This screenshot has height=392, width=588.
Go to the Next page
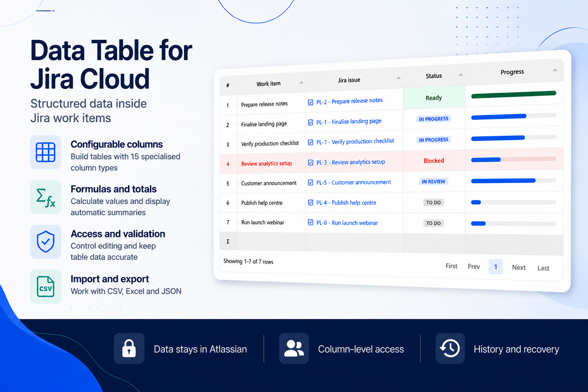pyautogui.click(x=519, y=268)
